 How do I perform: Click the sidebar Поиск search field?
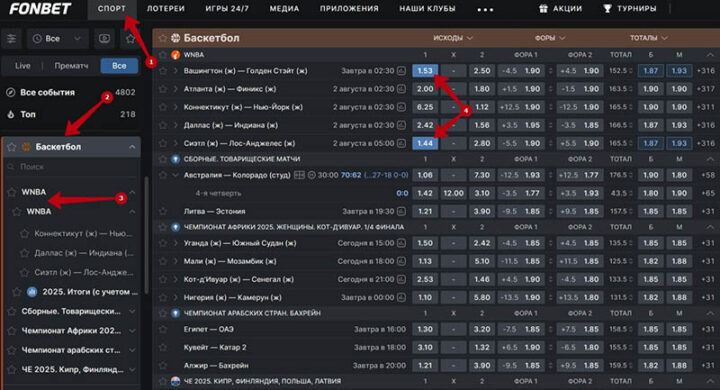click(x=71, y=167)
